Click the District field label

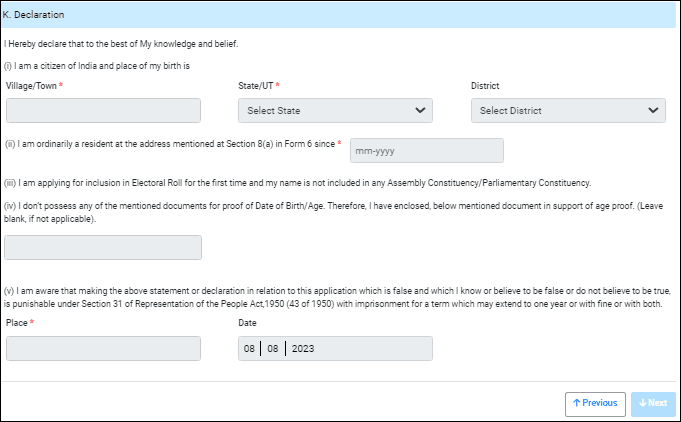[x=485, y=86]
